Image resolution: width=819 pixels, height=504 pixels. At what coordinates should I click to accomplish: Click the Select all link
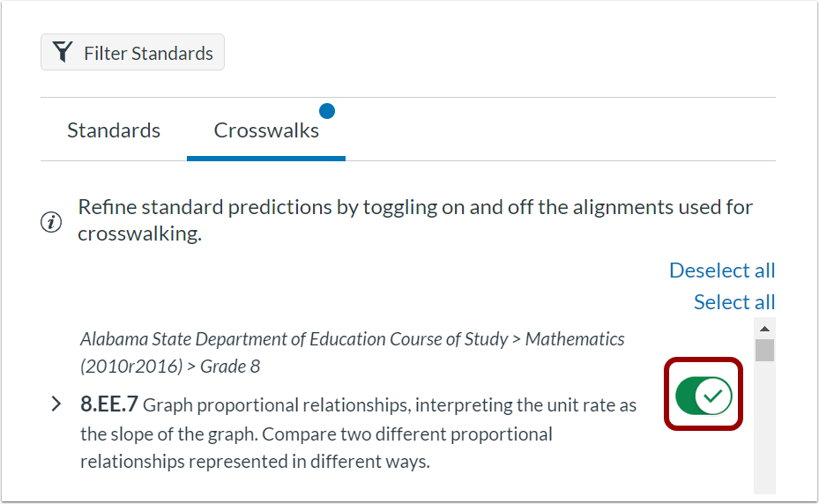(x=733, y=302)
